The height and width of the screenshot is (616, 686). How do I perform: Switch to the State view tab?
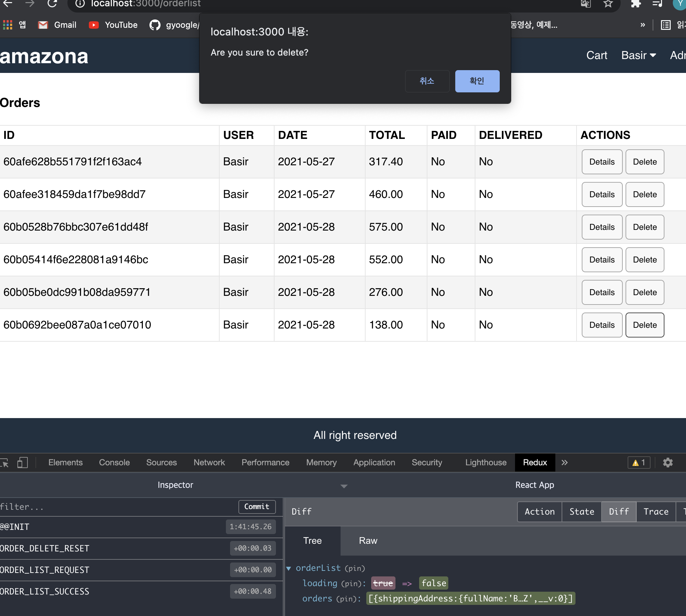pyautogui.click(x=581, y=511)
